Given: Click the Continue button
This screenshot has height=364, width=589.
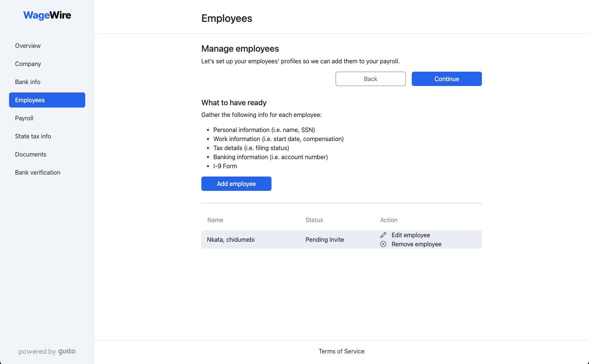Looking at the screenshot, I should pyautogui.click(x=447, y=79).
